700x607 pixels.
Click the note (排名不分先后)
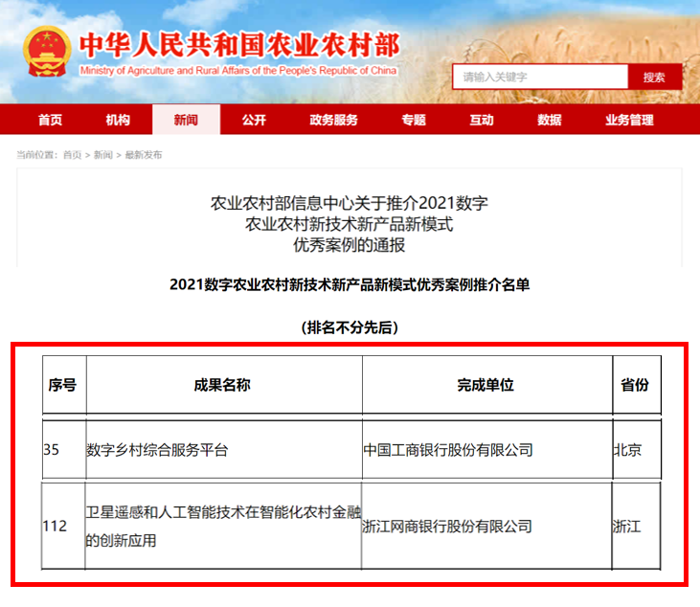point(350,327)
